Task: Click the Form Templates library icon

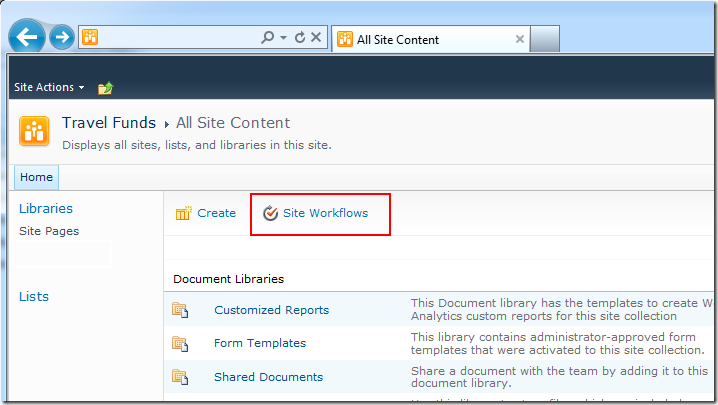Action: tap(180, 343)
